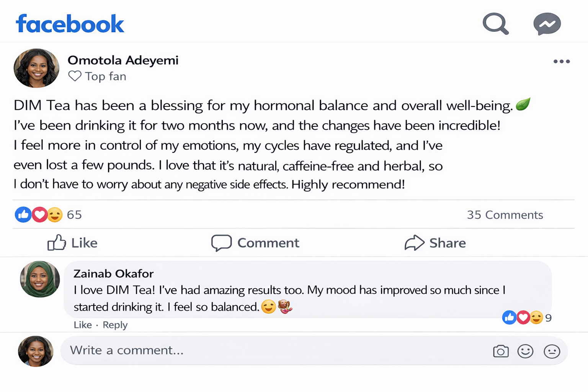Reply to Zainab Okafor's comment
Screen dimensions: 588x392
[x=115, y=325]
